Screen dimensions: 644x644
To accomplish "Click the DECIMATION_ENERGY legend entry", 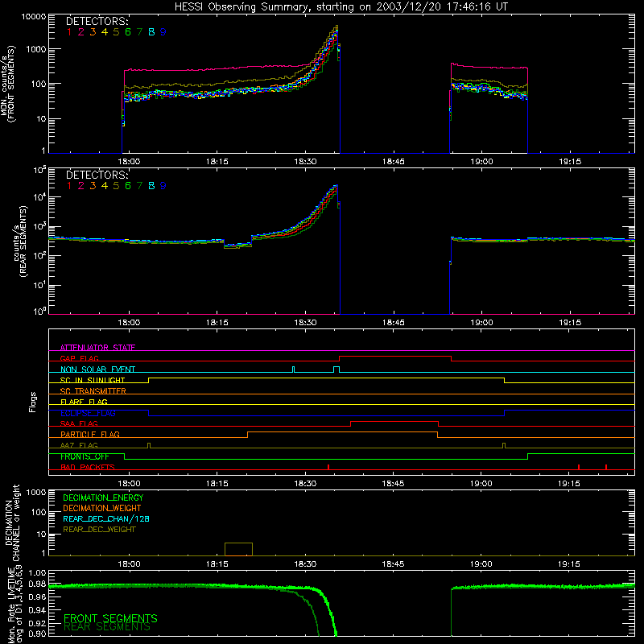I will 103,497.
